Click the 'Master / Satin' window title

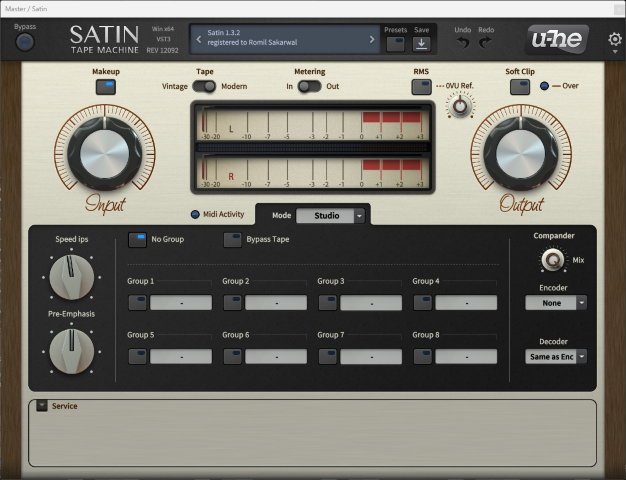26,8
